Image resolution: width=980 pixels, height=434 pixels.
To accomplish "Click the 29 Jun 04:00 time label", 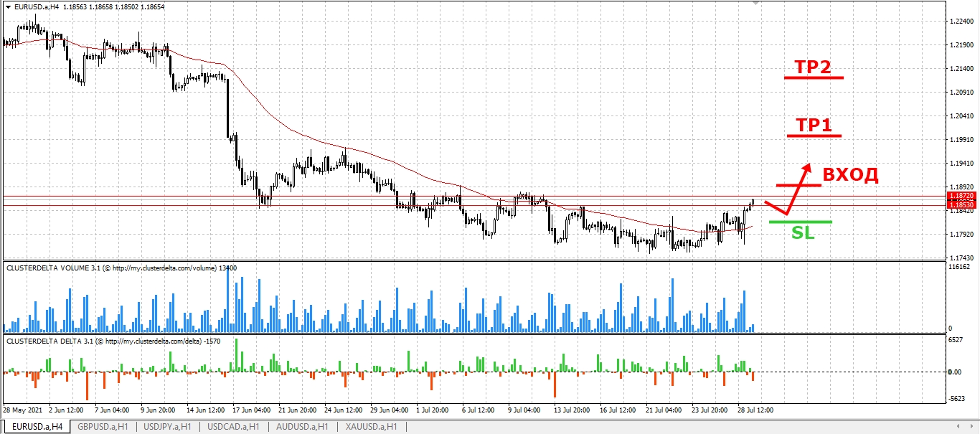I will coord(388,410).
